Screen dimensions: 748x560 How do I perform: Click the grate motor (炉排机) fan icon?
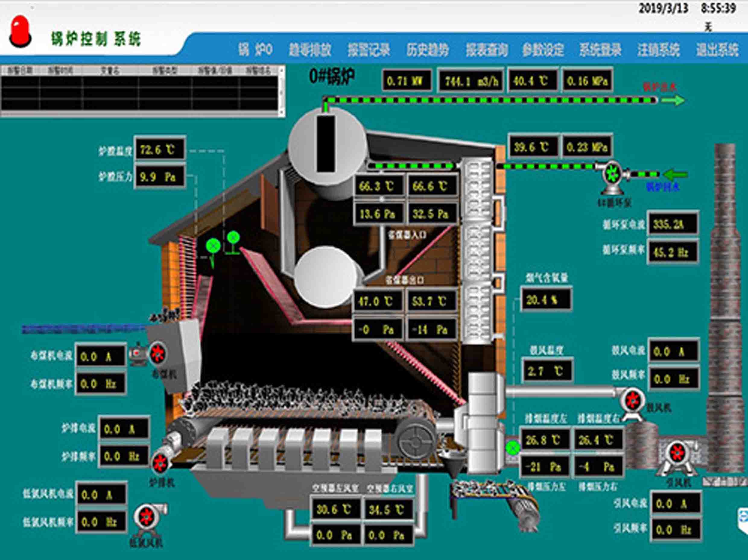tap(160, 463)
